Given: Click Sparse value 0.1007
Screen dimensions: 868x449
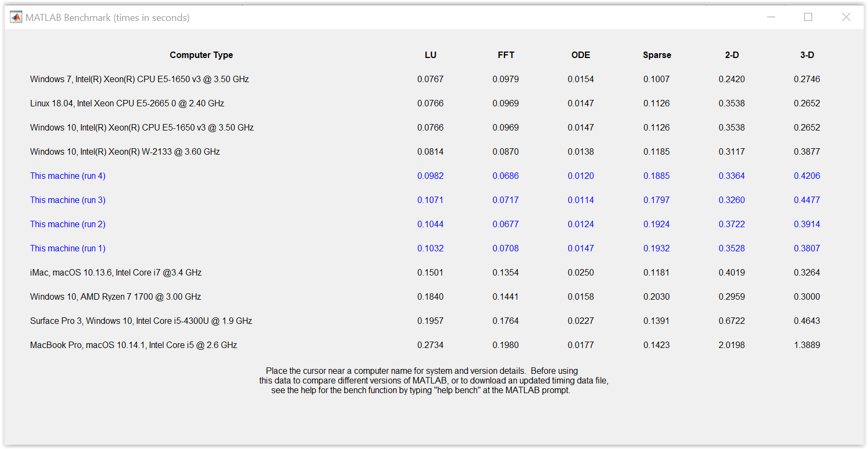Looking at the screenshot, I should pos(657,79).
